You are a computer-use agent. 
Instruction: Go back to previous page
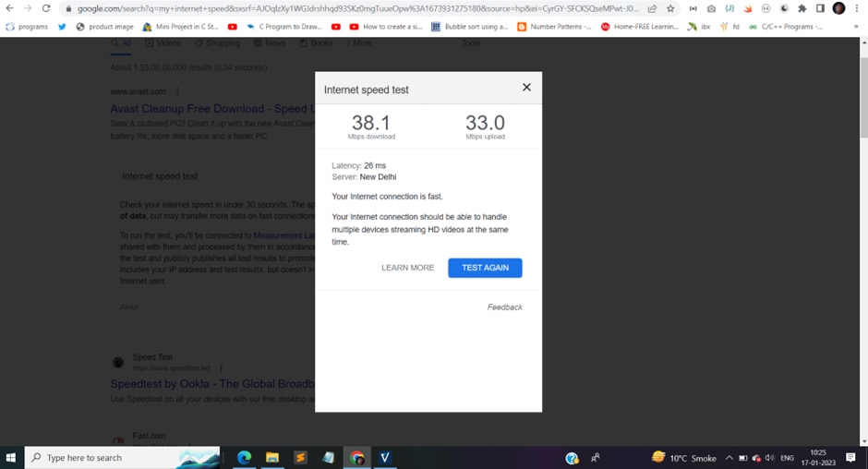point(10,8)
